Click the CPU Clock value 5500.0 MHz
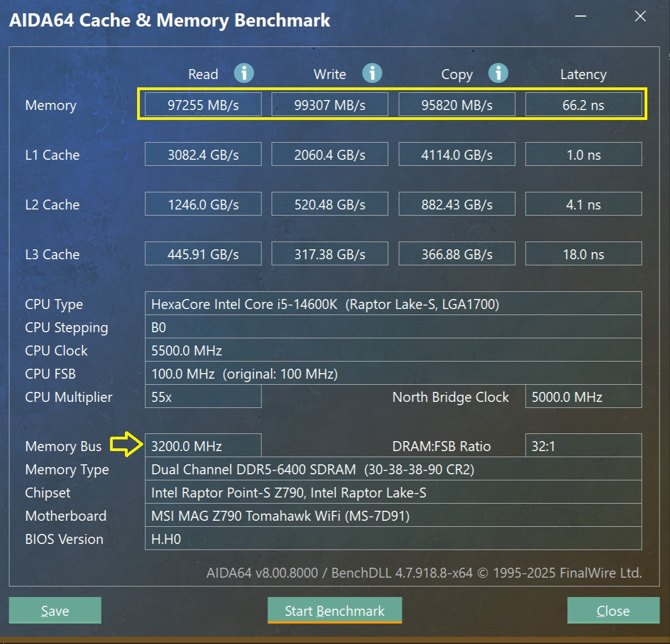Screen dimensions: 670x644 coord(393,350)
